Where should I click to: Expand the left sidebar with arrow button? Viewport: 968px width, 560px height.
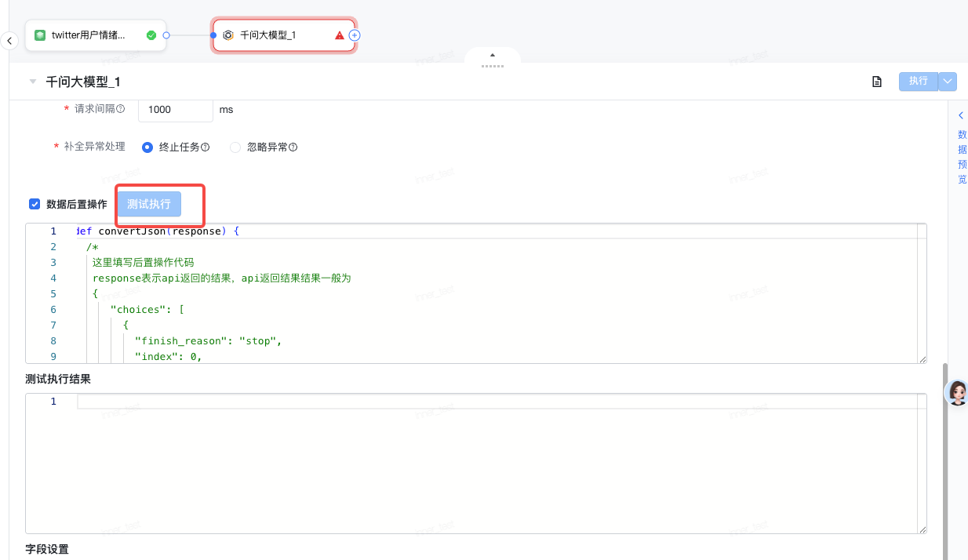9,41
